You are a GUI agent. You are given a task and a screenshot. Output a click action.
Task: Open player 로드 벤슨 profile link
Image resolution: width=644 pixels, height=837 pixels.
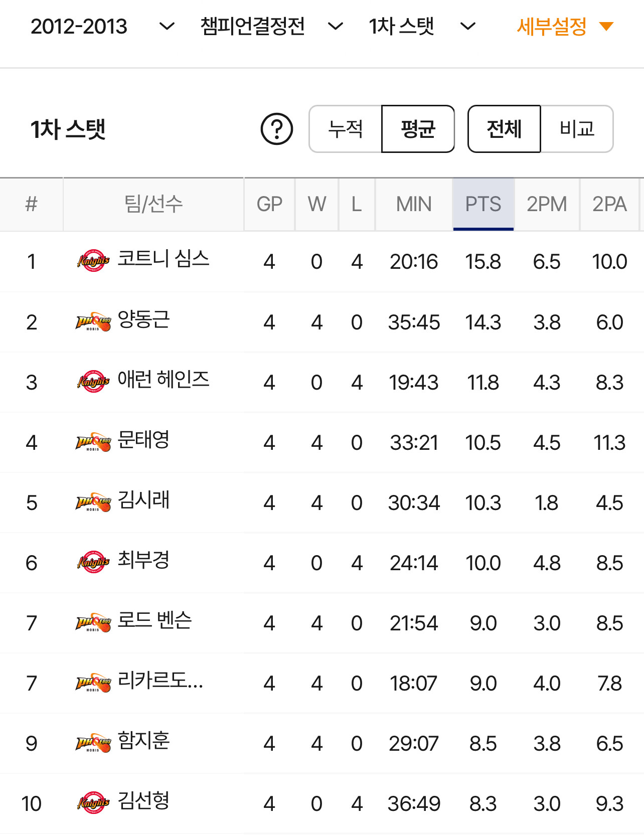click(154, 620)
